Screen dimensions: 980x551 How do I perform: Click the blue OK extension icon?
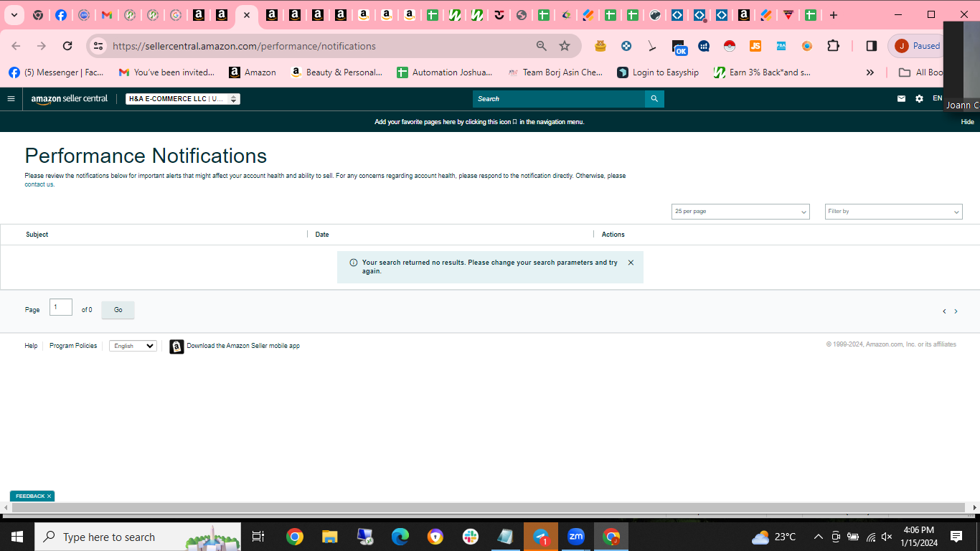tap(679, 47)
